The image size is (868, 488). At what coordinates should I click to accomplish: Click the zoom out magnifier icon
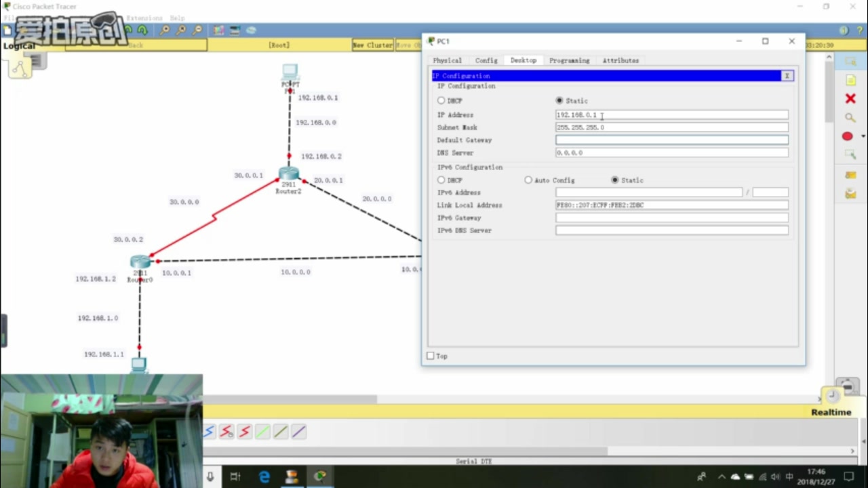coord(197,30)
